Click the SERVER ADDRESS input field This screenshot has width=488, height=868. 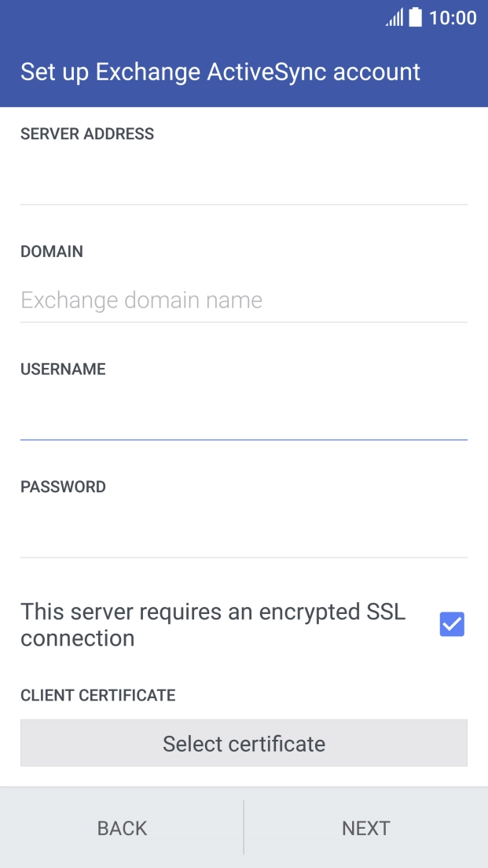point(244,181)
